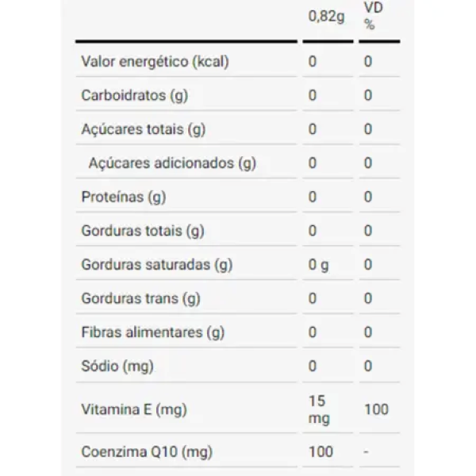Select the Coenzima Q10 (mg) label
The width and height of the screenshot is (476, 476).
[x=147, y=452]
